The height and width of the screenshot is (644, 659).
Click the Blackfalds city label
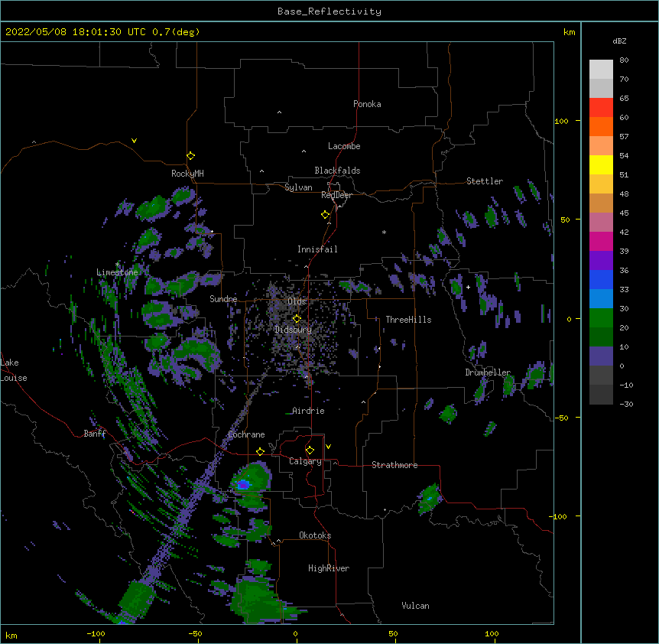tap(337, 171)
